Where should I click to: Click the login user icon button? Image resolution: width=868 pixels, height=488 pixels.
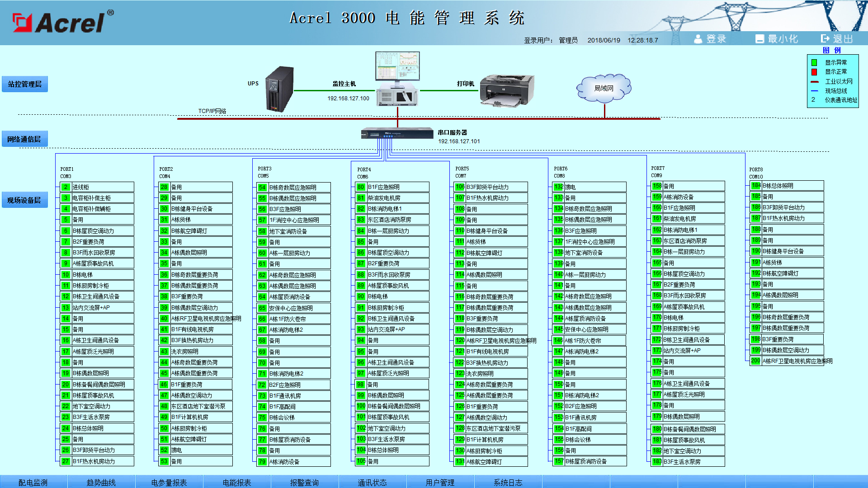(698, 39)
